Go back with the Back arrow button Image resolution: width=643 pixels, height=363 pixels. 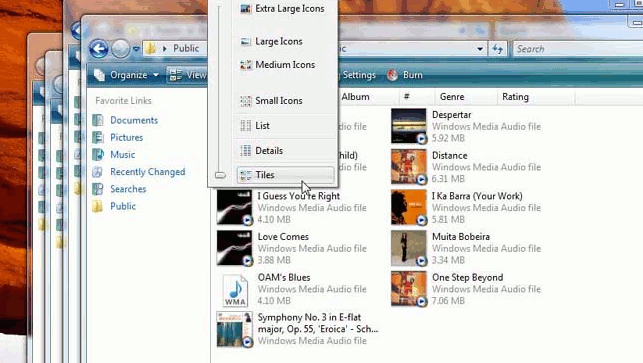(x=99, y=49)
